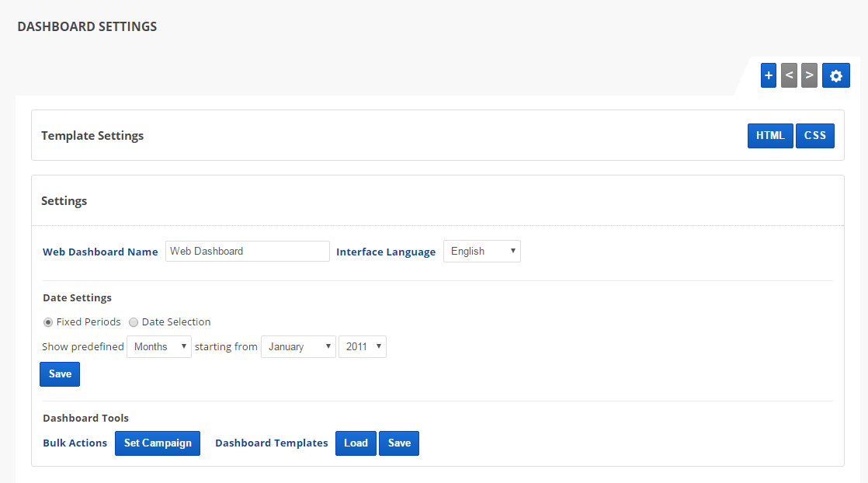The height and width of the screenshot is (483, 868).
Task: Open the January starting month dropdown
Action: coord(298,347)
